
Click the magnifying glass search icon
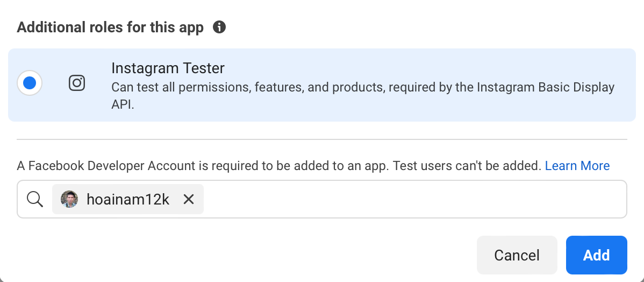35,199
